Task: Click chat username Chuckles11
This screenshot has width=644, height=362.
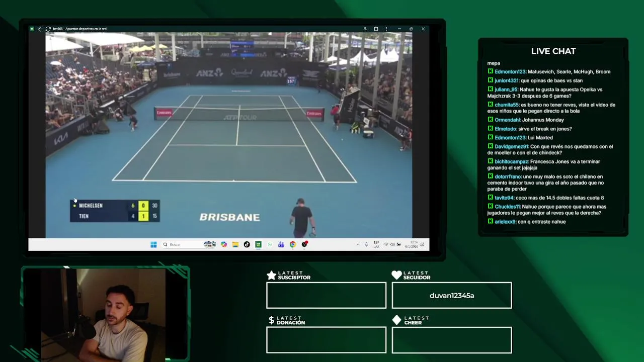Action: click(507, 207)
